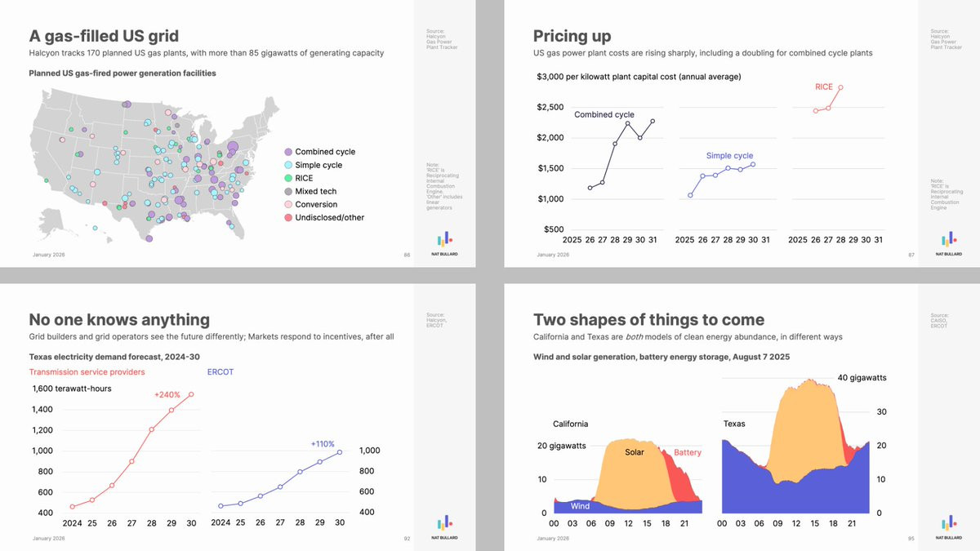Image resolution: width=980 pixels, height=551 pixels.
Task: Click page number 87
Action: 911,255
